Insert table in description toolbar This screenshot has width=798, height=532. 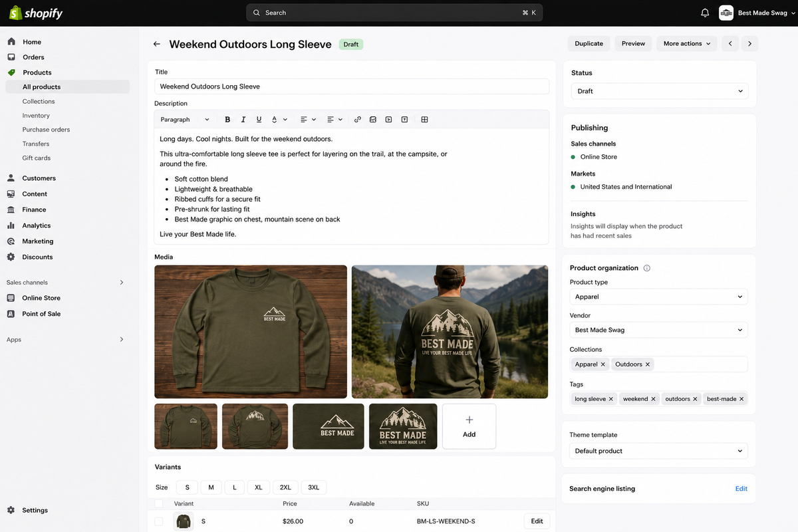424,120
